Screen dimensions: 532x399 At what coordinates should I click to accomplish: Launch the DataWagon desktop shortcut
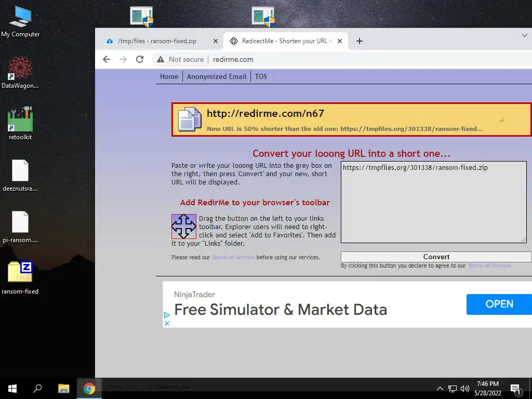tap(20, 73)
